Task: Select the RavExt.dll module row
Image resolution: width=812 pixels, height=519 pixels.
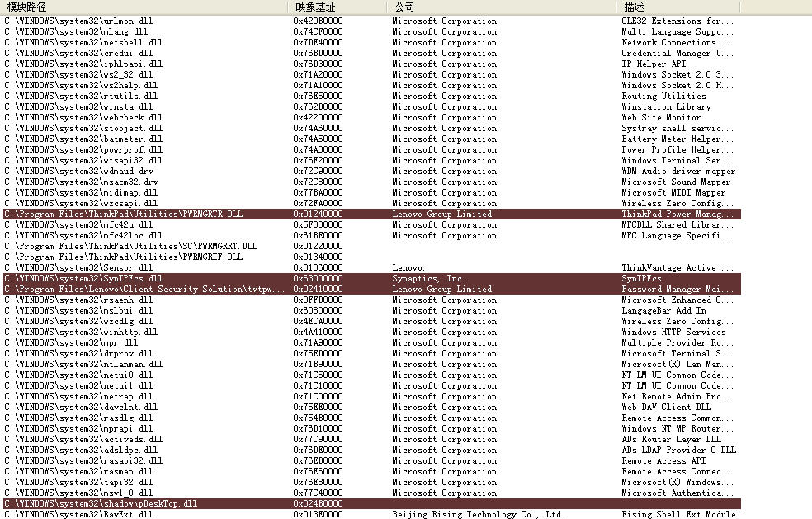Action: pos(372,514)
